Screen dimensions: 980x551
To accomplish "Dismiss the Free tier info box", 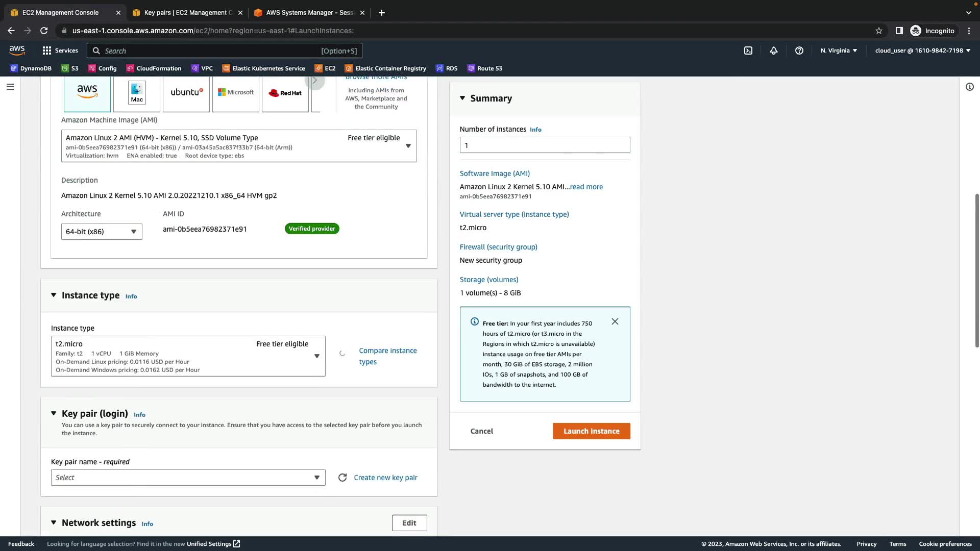I will (615, 321).
